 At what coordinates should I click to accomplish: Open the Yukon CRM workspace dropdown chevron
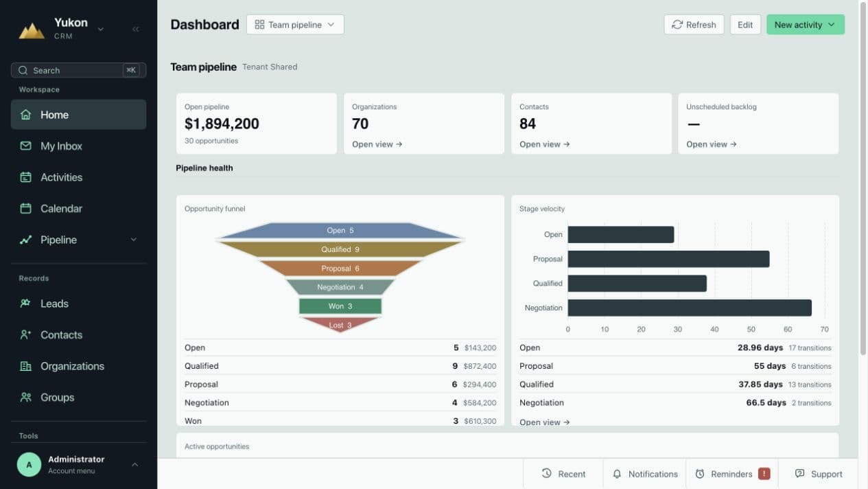(101, 29)
